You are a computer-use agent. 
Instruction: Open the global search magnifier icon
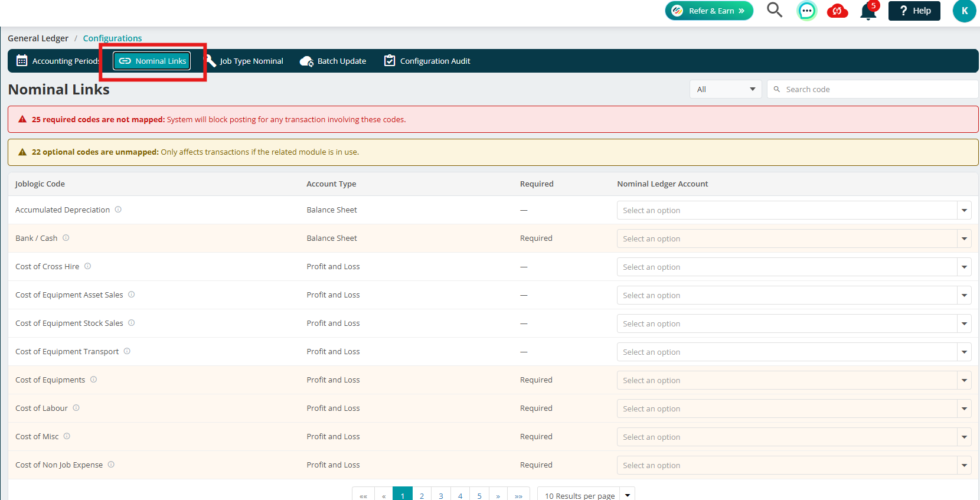[x=775, y=10]
